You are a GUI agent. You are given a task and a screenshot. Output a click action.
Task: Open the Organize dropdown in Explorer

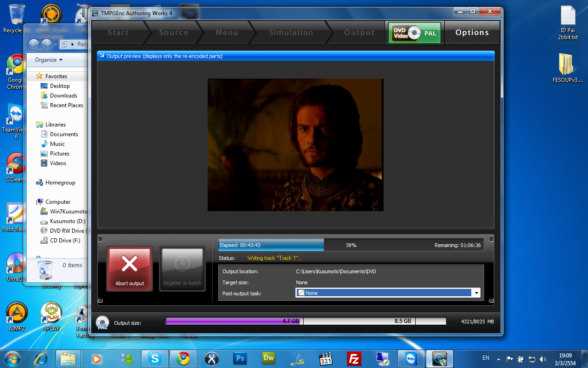click(49, 60)
